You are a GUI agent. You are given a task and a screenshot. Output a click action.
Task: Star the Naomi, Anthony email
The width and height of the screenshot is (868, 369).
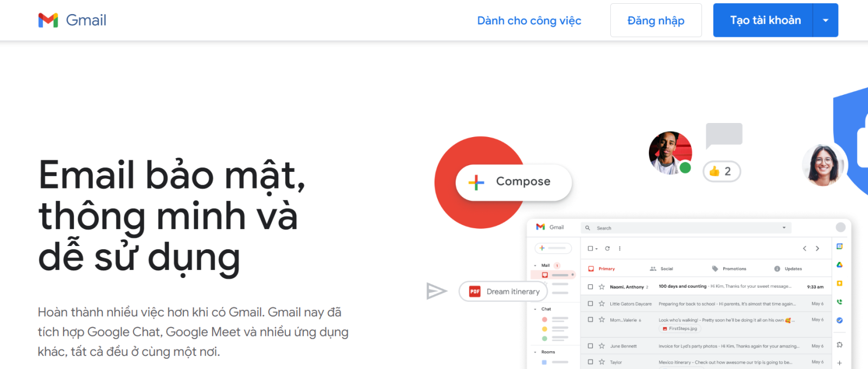click(x=602, y=287)
